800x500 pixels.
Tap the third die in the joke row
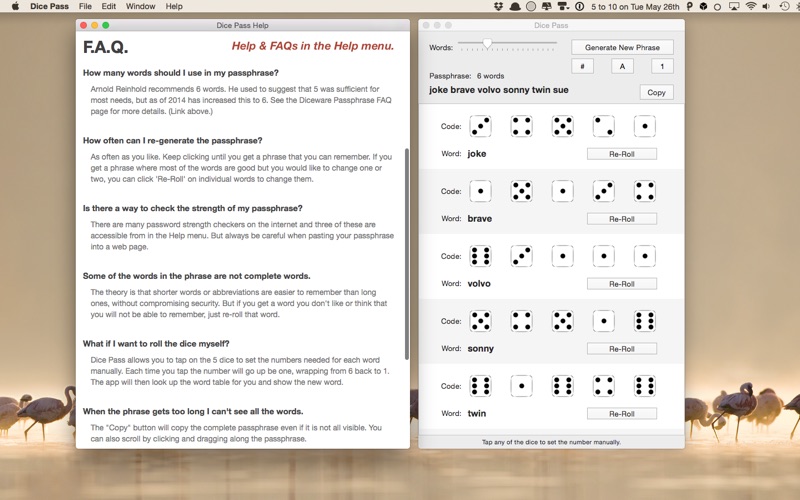point(563,126)
